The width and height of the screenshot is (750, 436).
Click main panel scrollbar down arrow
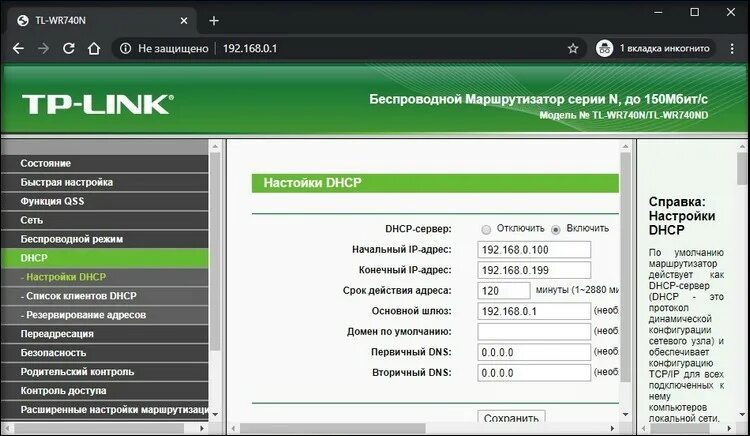[625, 414]
